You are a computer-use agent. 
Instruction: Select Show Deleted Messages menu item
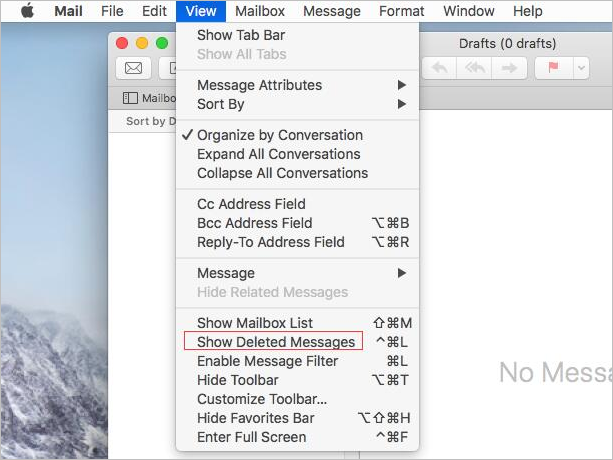click(275, 342)
